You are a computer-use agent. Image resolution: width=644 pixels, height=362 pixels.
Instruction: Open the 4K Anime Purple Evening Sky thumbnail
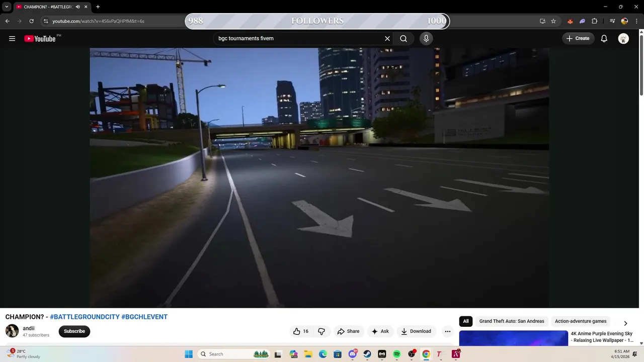pyautogui.click(x=514, y=338)
